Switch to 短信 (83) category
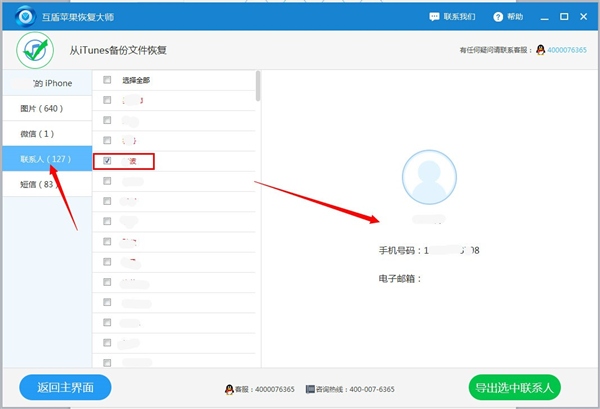600x409 pixels. 47,184
